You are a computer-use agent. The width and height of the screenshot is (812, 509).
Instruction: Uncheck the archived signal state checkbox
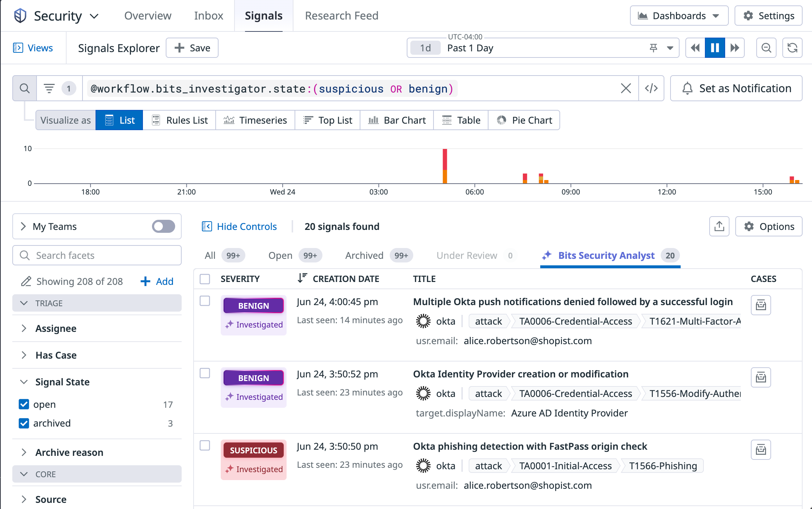pos(24,423)
